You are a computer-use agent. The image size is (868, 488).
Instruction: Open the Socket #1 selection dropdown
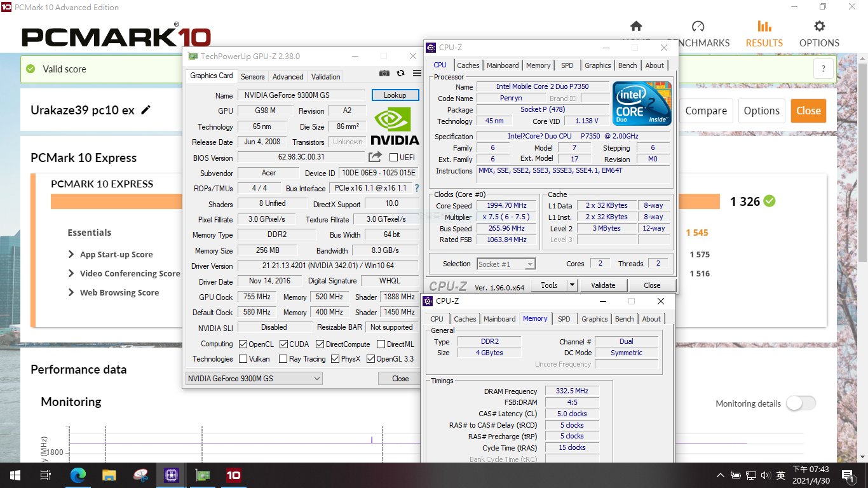tap(506, 264)
